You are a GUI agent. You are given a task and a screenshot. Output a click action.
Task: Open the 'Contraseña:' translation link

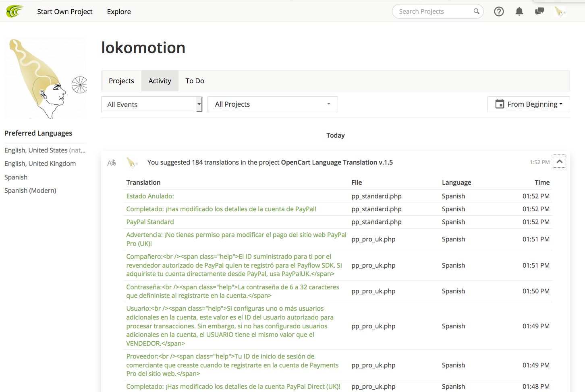pos(233,291)
